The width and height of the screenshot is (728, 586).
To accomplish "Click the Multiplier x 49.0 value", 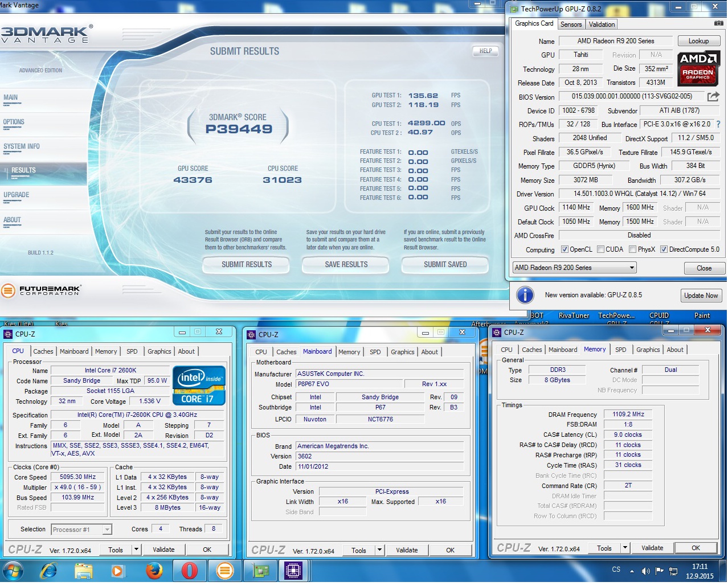I will point(78,487).
